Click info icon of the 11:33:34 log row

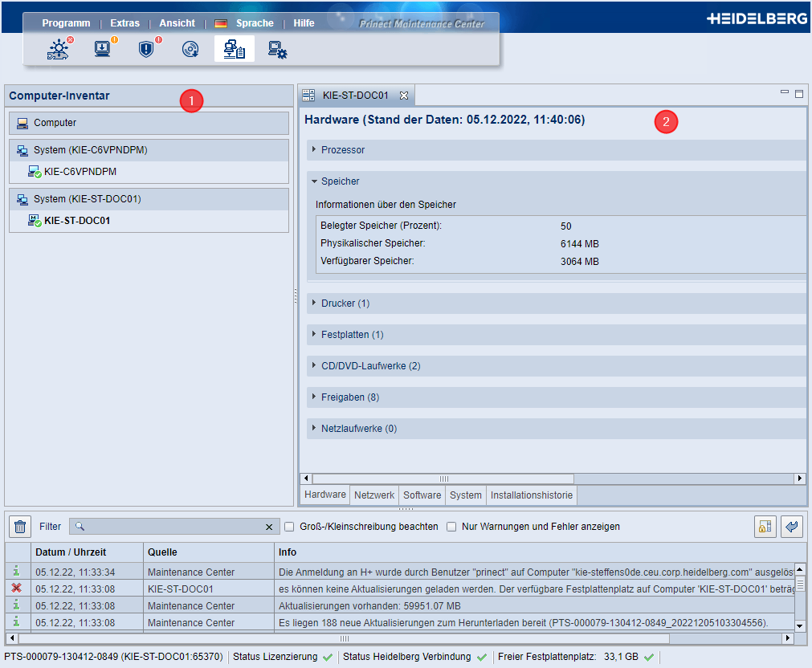17,571
